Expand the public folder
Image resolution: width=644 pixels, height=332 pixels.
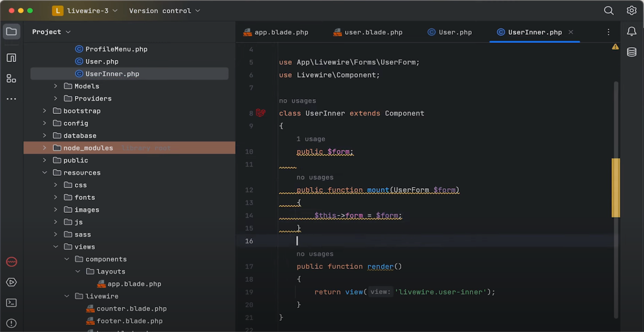[45, 160]
